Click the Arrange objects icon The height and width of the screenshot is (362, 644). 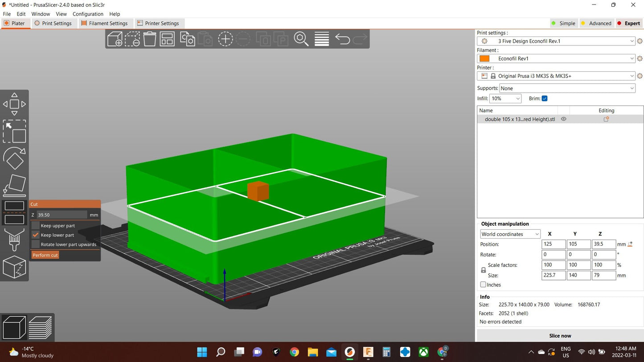[167, 39]
